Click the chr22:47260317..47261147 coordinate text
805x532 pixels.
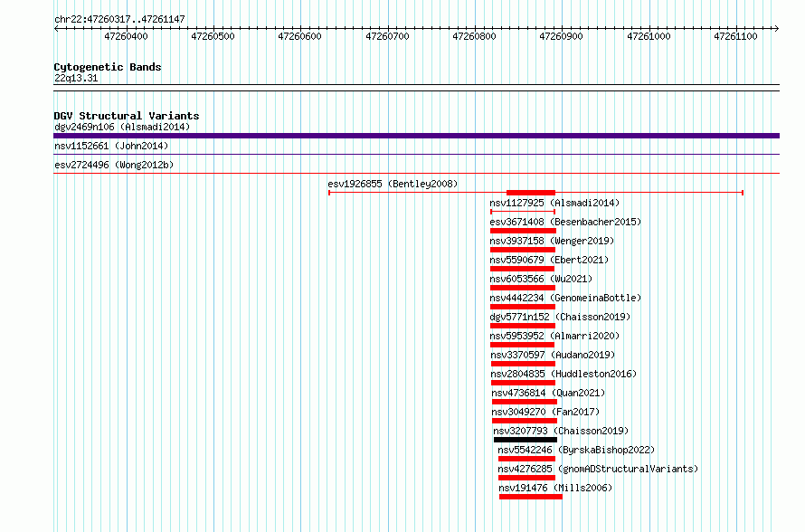click(119, 19)
